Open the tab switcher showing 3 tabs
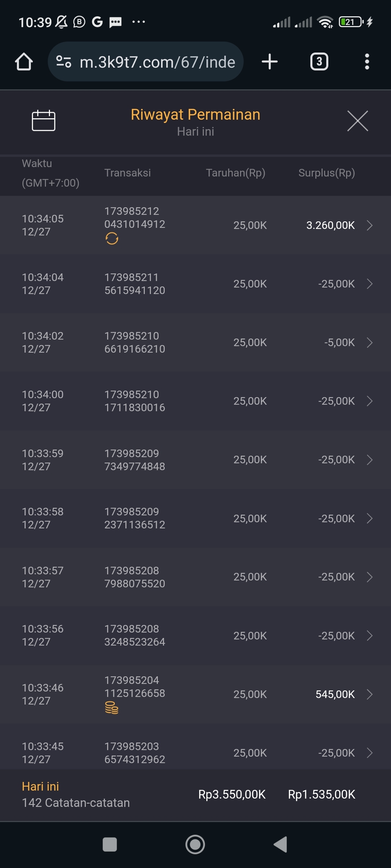Image resolution: width=391 pixels, height=868 pixels. click(319, 62)
